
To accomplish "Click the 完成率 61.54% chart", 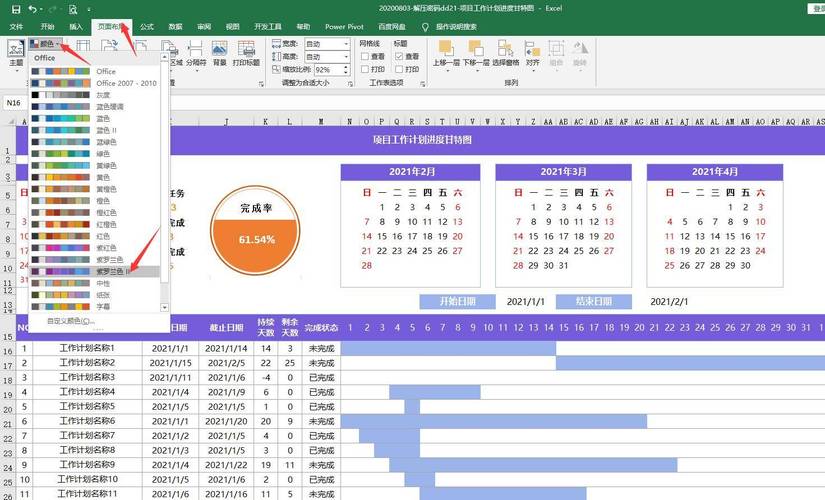I will click(x=256, y=231).
